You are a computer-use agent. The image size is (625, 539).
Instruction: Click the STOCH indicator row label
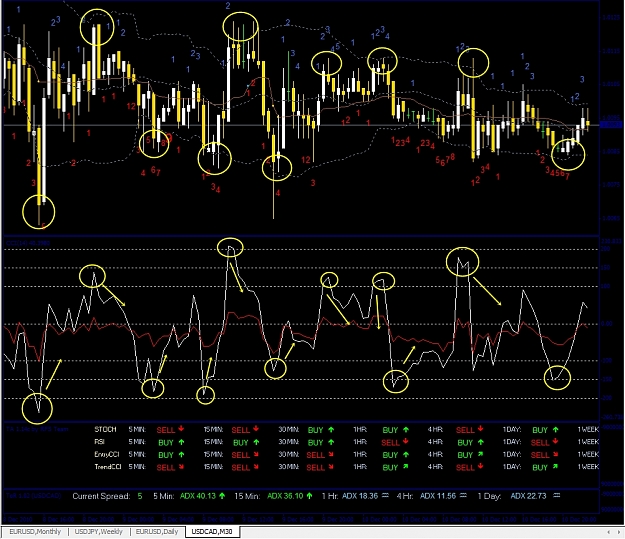pos(105,429)
